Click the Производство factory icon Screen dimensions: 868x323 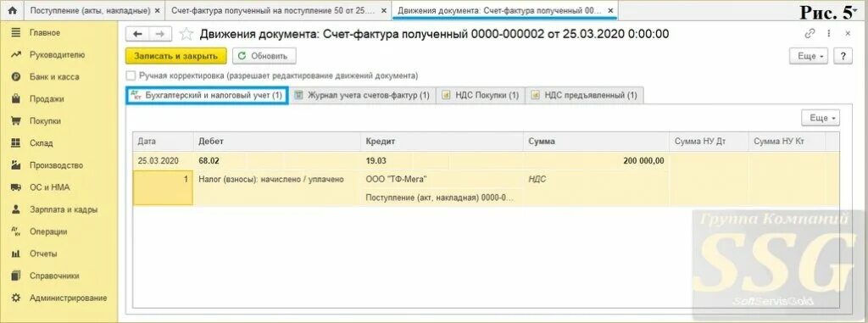[x=16, y=165]
